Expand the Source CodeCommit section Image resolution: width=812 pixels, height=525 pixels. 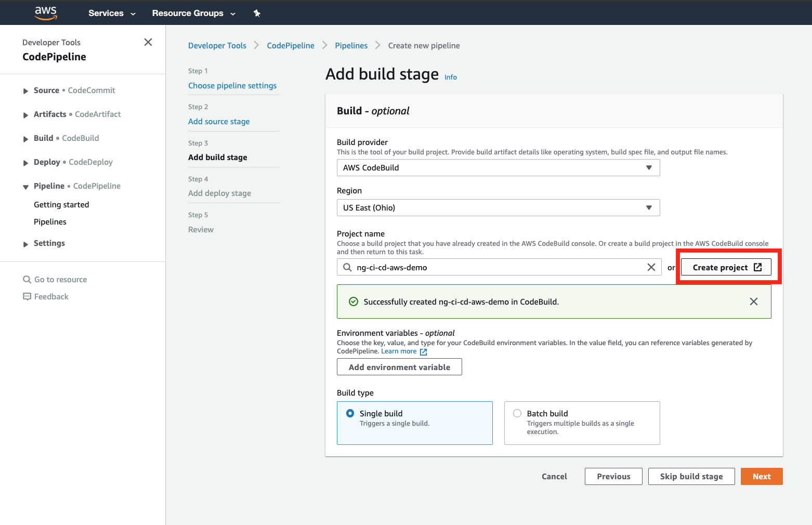point(25,91)
